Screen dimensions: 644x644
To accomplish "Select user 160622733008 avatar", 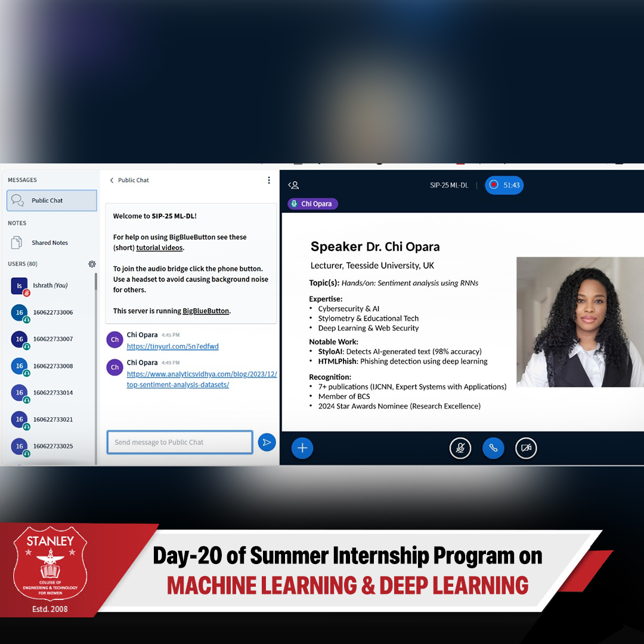I will tap(19, 366).
